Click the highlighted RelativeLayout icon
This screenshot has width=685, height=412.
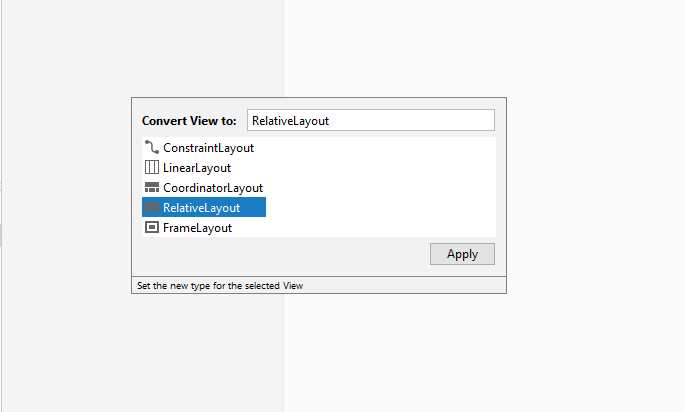[152, 208]
